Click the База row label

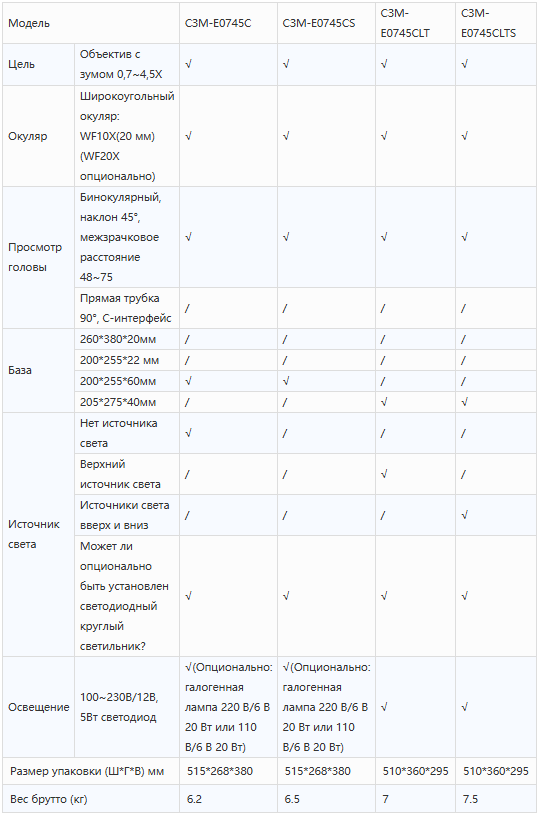[x=38, y=371]
